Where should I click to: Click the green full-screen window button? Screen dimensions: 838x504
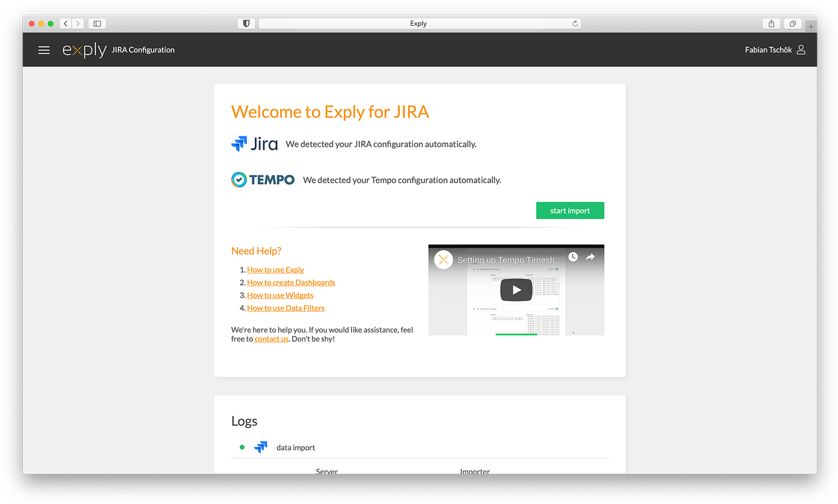tap(50, 23)
